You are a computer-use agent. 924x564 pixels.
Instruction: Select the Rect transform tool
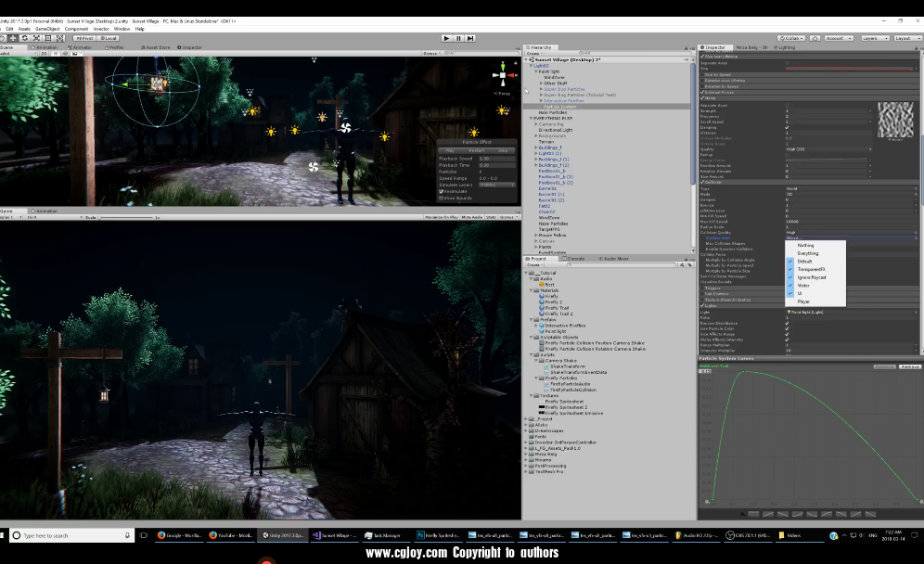(x=47, y=38)
